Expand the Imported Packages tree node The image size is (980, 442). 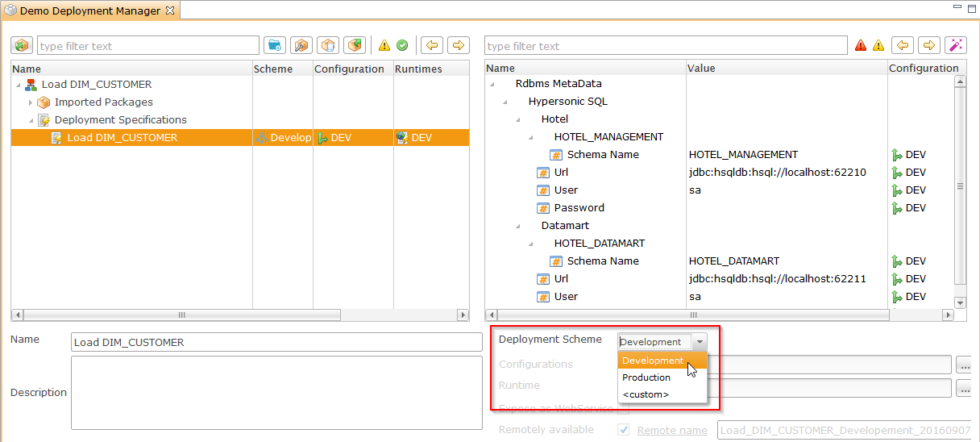point(31,102)
